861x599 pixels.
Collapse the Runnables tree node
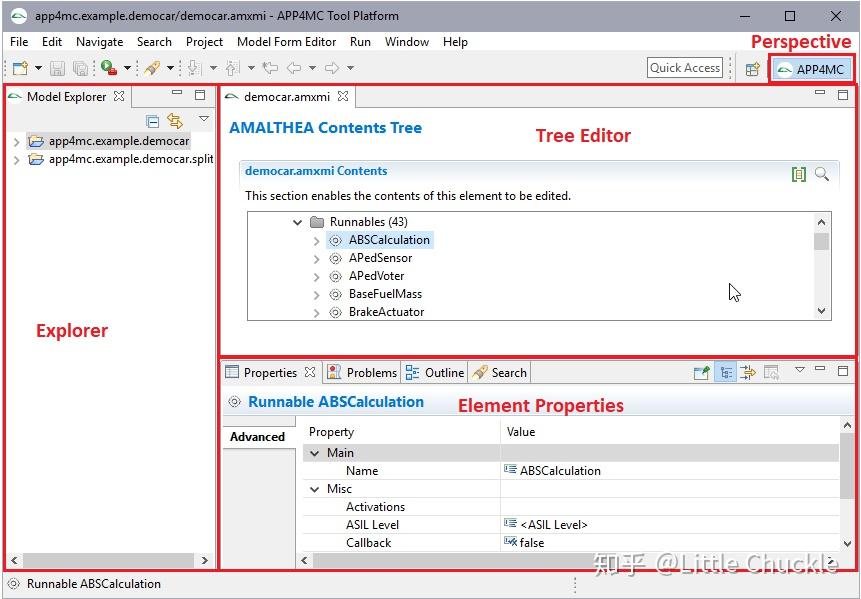tap(297, 221)
